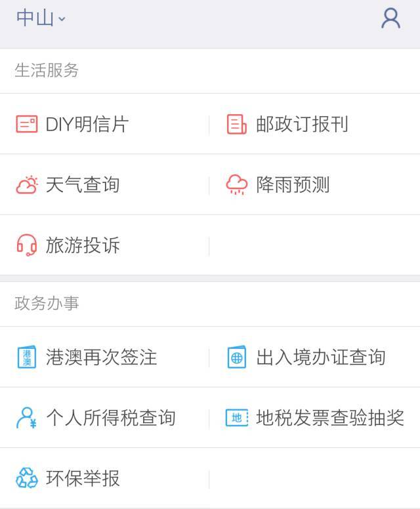Click the 邮政订报刊 newspaper icon
Image resolution: width=420 pixels, height=509 pixels.
(x=236, y=124)
